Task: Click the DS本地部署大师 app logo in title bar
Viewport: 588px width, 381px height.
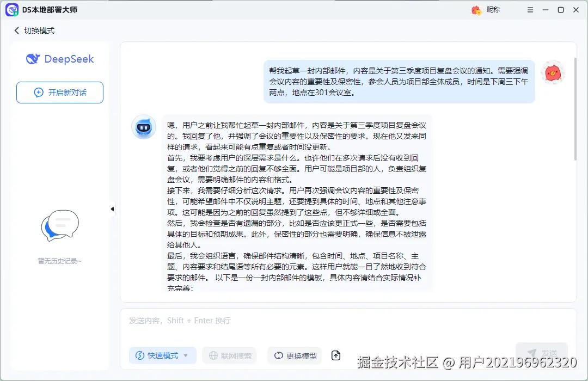Action: [11, 9]
